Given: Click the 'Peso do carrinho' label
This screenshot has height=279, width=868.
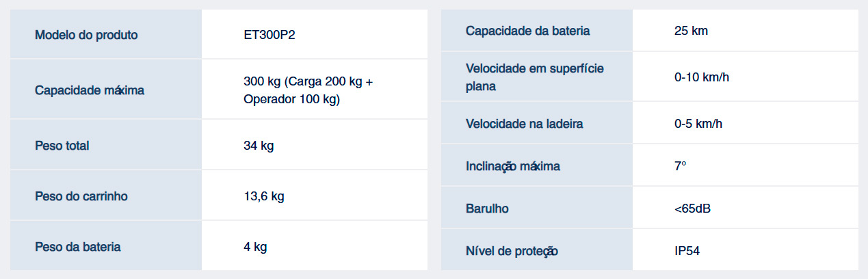Looking at the screenshot, I should pos(81,196).
